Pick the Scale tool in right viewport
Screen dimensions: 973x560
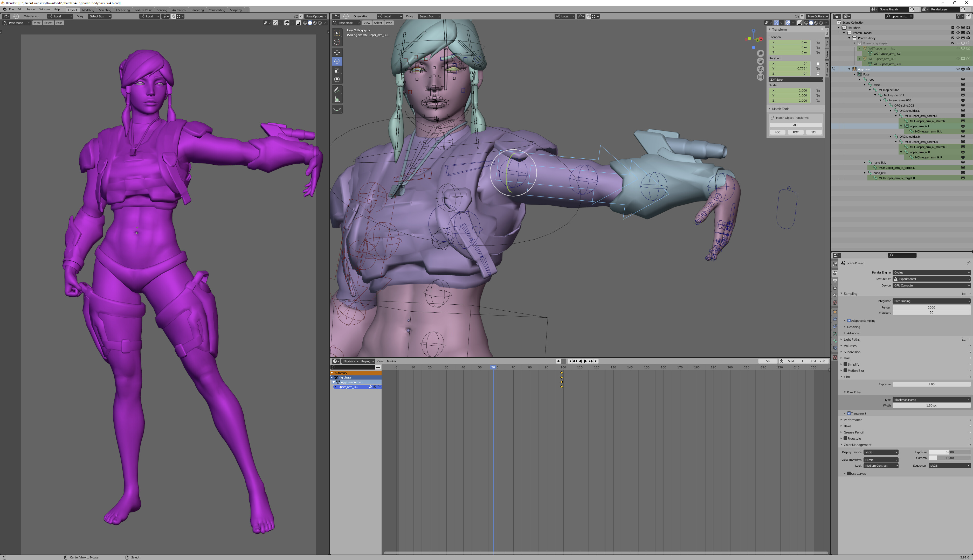click(337, 70)
